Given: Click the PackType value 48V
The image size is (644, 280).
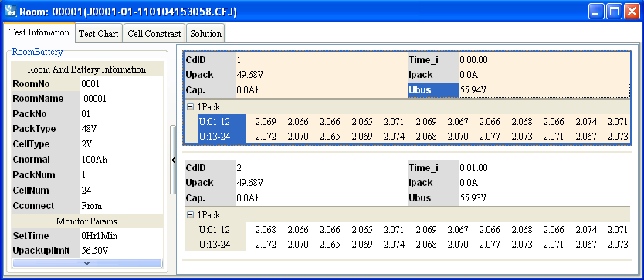Looking at the screenshot, I should [x=89, y=129].
